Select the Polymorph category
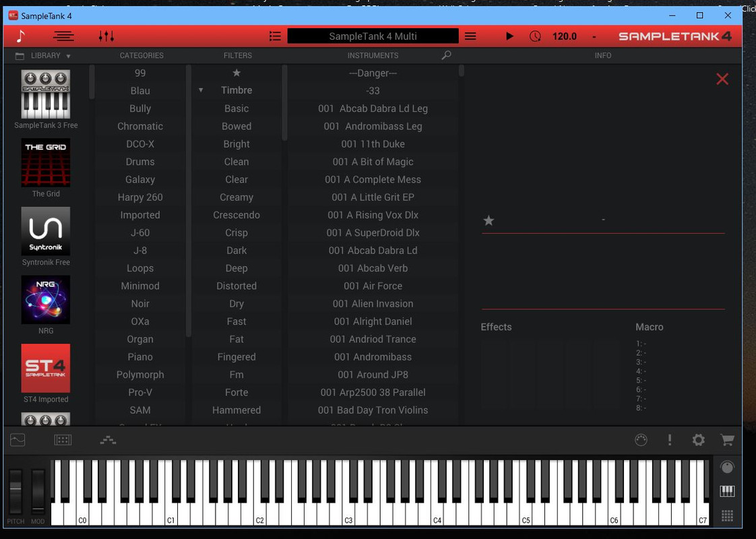The image size is (756, 539). (x=140, y=375)
